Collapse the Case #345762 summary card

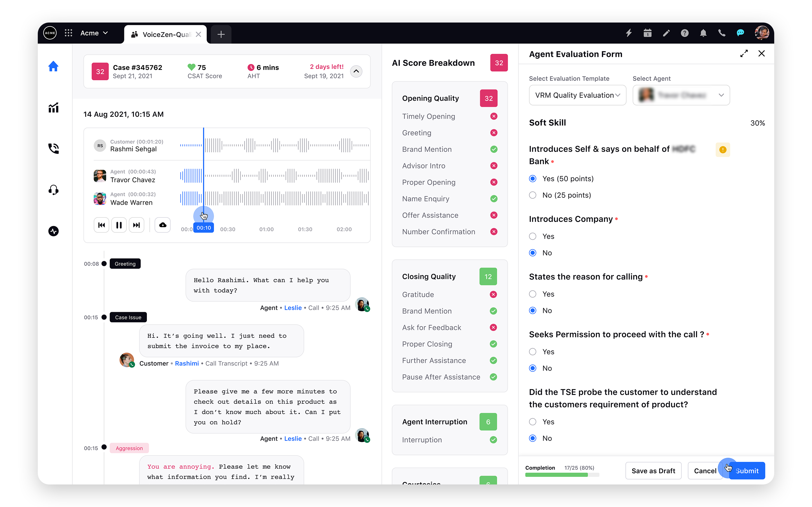tap(356, 71)
